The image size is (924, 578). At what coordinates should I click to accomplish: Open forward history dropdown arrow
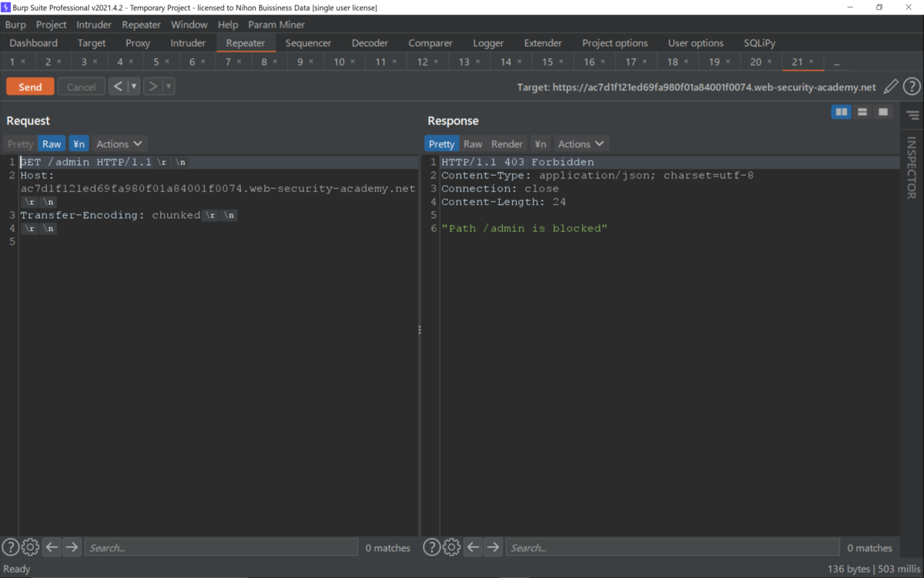pos(169,86)
